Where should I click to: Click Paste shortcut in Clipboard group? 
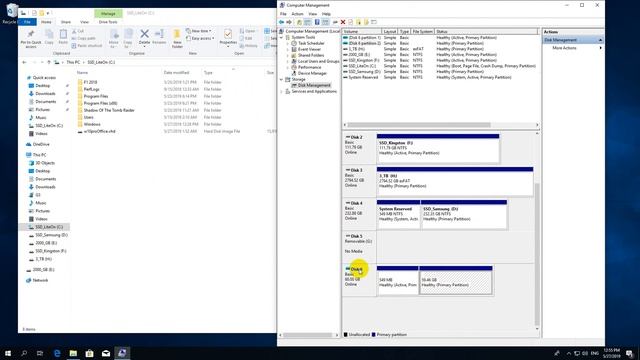pyautogui.click(x=87, y=46)
